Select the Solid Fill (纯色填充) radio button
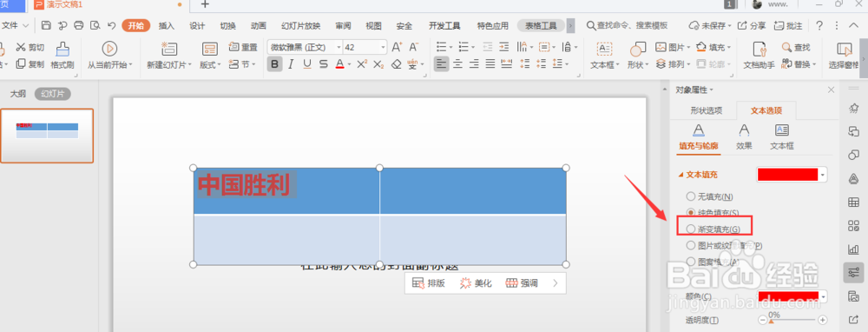Image resolution: width=868 pixels, height=332 pixels. tap(690, 212)
